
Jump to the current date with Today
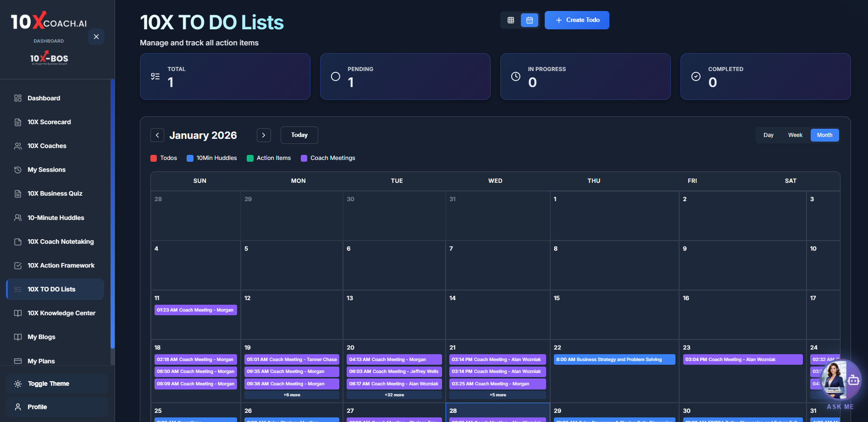point(299,135)
